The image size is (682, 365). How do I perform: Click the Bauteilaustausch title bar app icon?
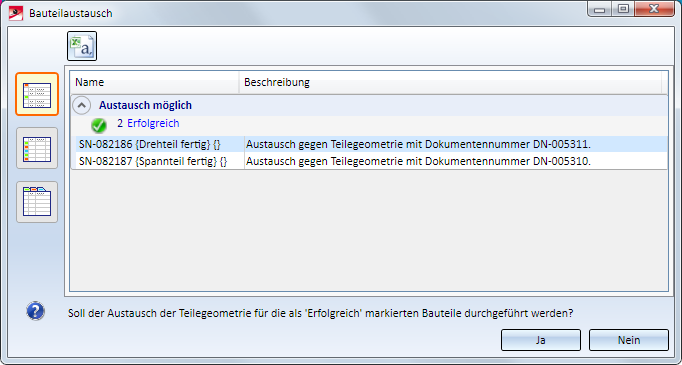[16, 13]
